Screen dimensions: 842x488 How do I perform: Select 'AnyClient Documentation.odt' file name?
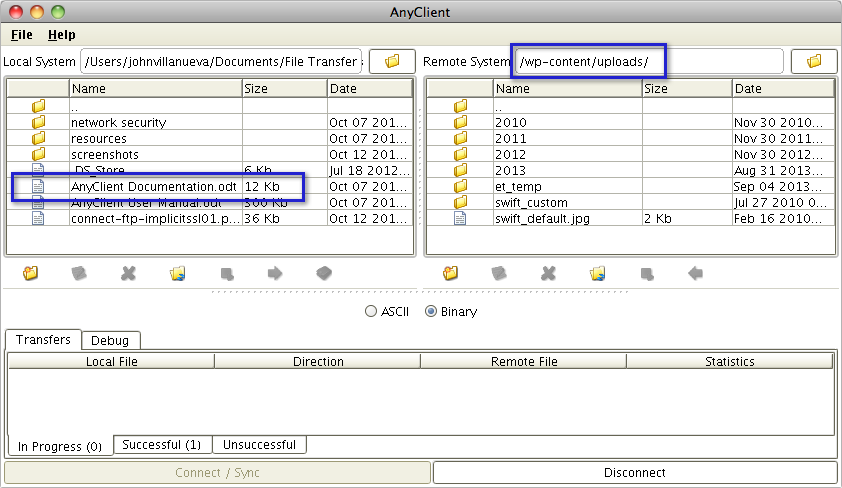pos(154,186)
